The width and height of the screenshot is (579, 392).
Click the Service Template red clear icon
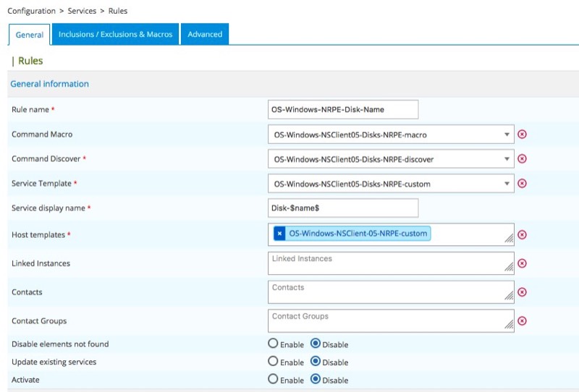coord(522,184)
